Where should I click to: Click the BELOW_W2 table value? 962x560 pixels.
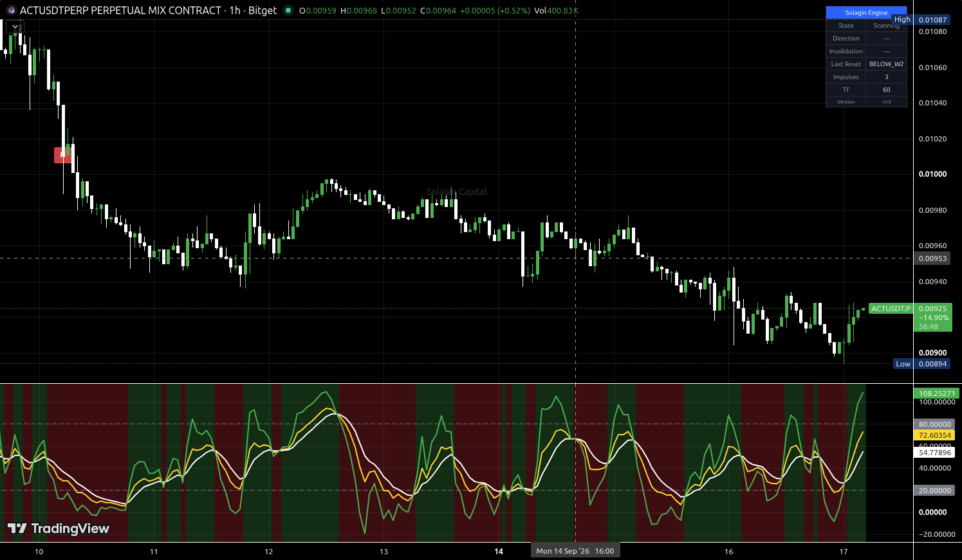point(886,64)
